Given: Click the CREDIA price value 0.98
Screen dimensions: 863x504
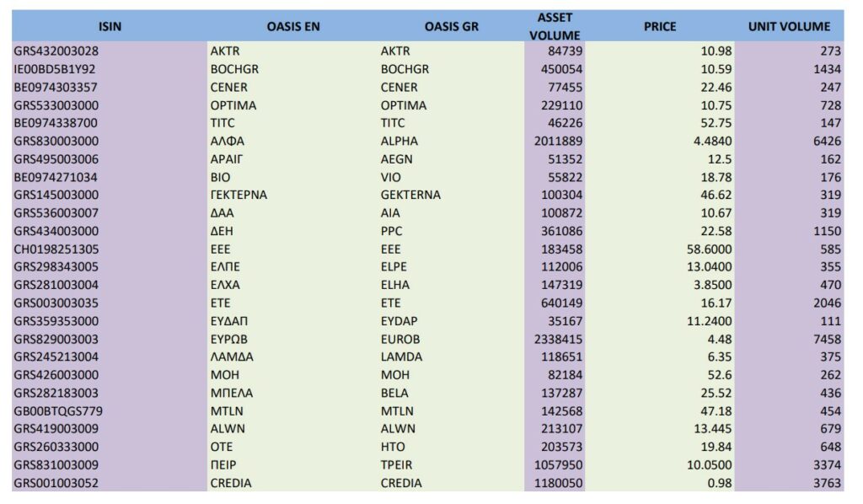Looking at the screenshot, I should coord(720,484).
